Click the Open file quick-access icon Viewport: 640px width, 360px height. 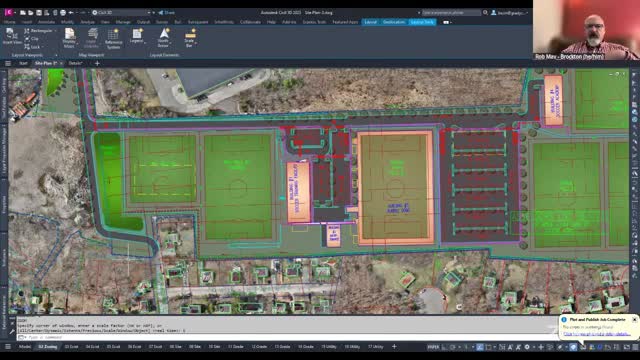coord(31,13)
